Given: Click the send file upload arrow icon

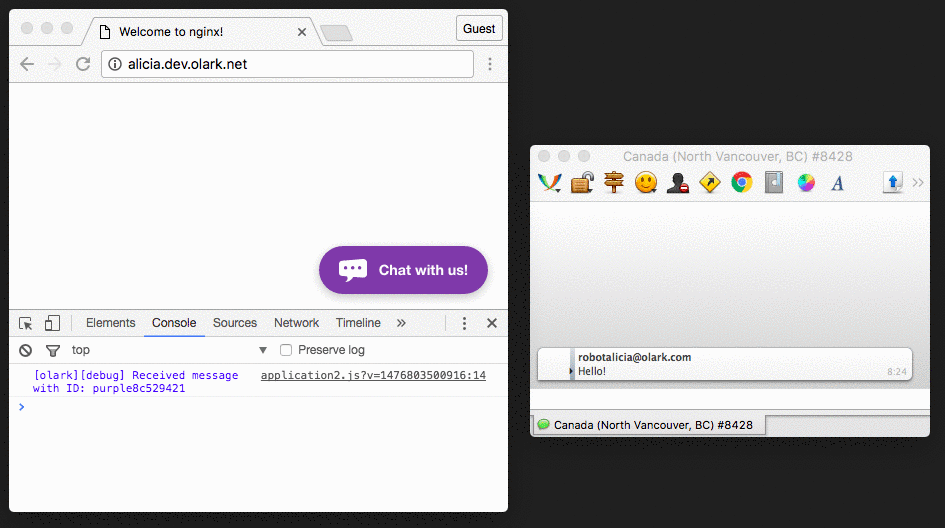Looking at the screenshot, I should [x=893, y=182].
